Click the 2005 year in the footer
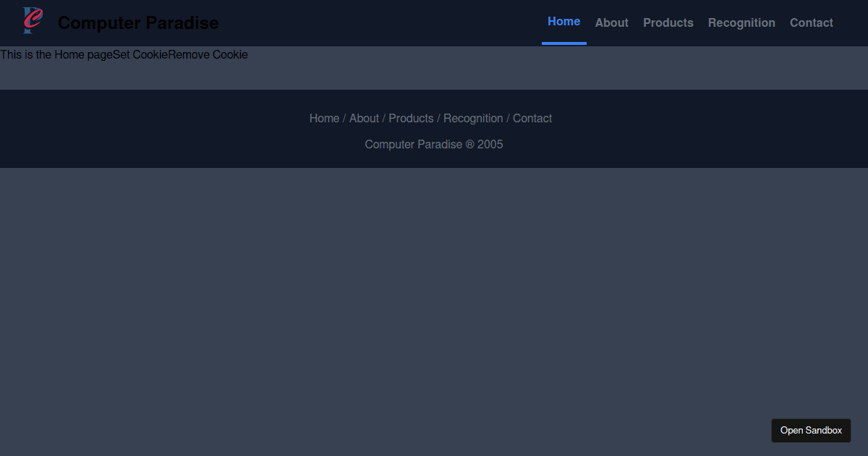The height and width of the screenshot is (456, 868). pos(490,145)
